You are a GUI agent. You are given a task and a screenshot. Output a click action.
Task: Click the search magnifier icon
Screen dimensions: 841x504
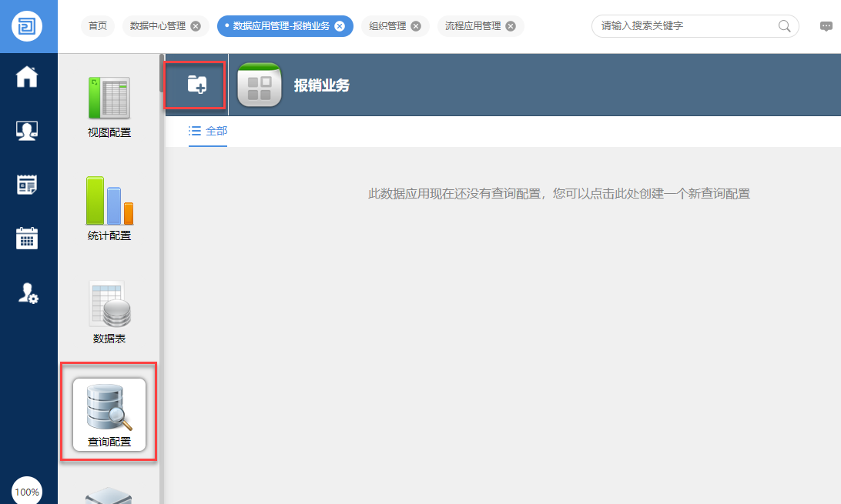tap(784, 26)
